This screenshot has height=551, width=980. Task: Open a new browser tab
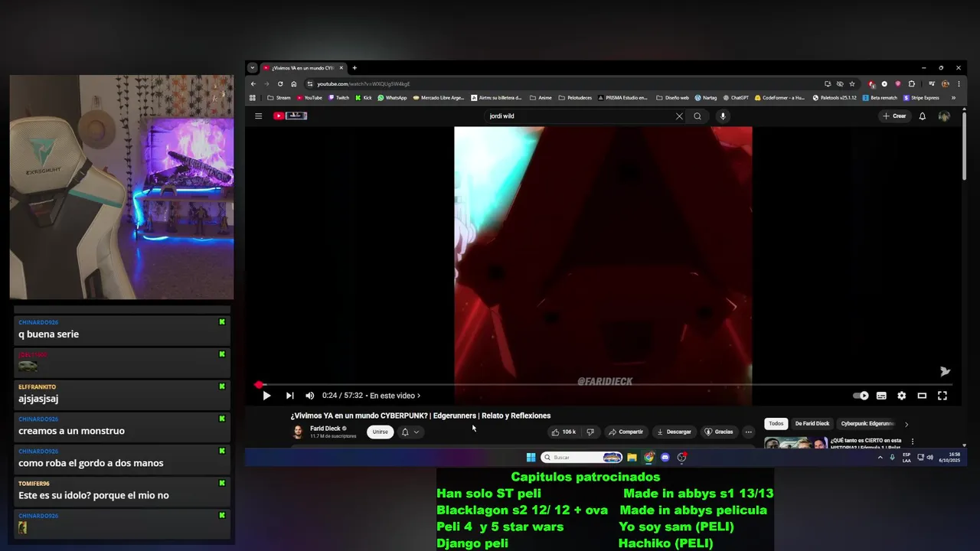coord(354,68)
